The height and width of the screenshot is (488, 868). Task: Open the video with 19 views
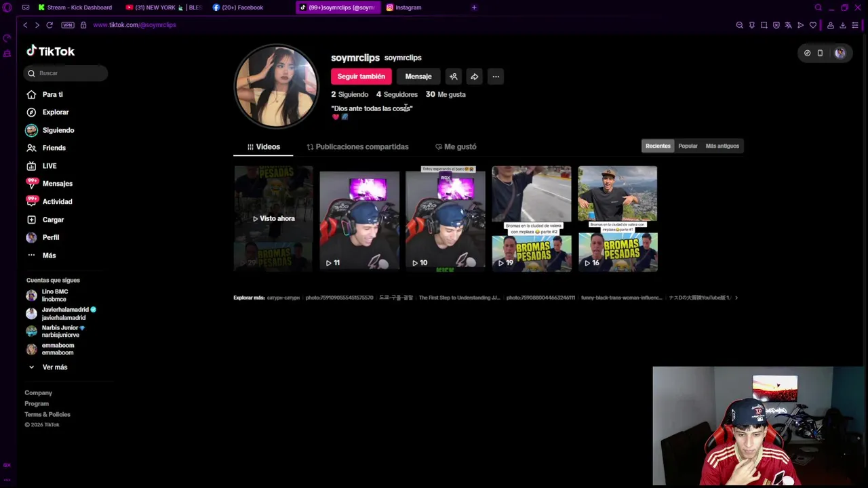(532, 219)
